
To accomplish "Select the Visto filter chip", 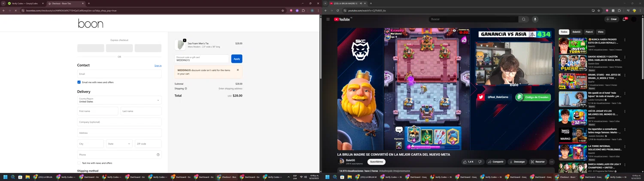I will point(601,32).
